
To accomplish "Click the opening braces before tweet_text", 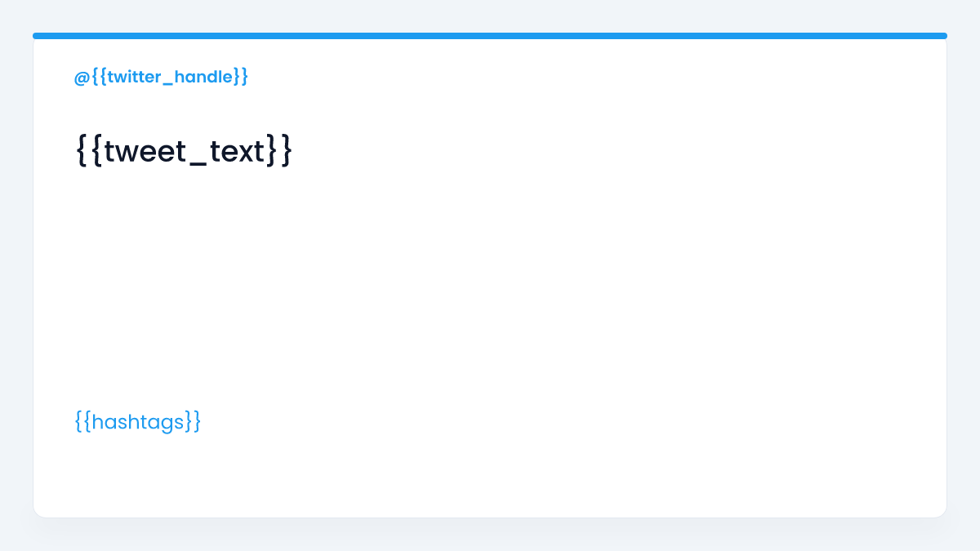I will (90, 151).
